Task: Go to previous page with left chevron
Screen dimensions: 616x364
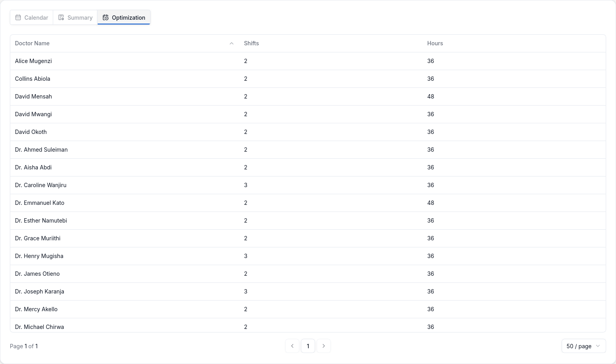Action: coord(292,346)
